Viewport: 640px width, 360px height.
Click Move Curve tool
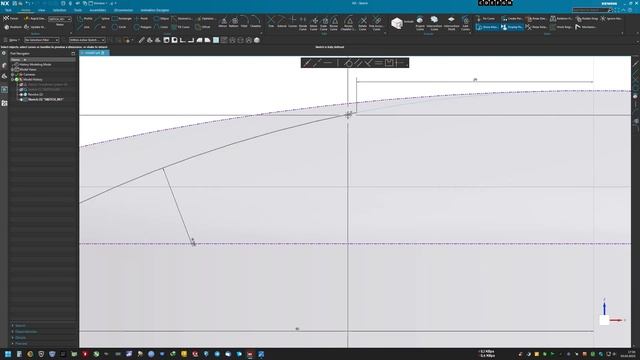(x=314, y=23)
